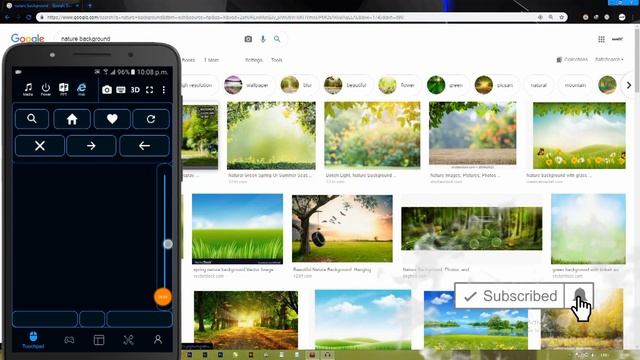This screenshot has width=640, height=360.
Task: Tap the middle mouse button bar on phone
Action: pyautogui.click(x=92, y=319)
